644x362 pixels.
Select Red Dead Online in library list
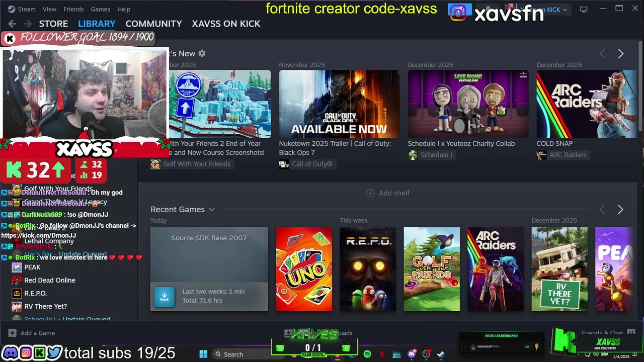[50, 280]
